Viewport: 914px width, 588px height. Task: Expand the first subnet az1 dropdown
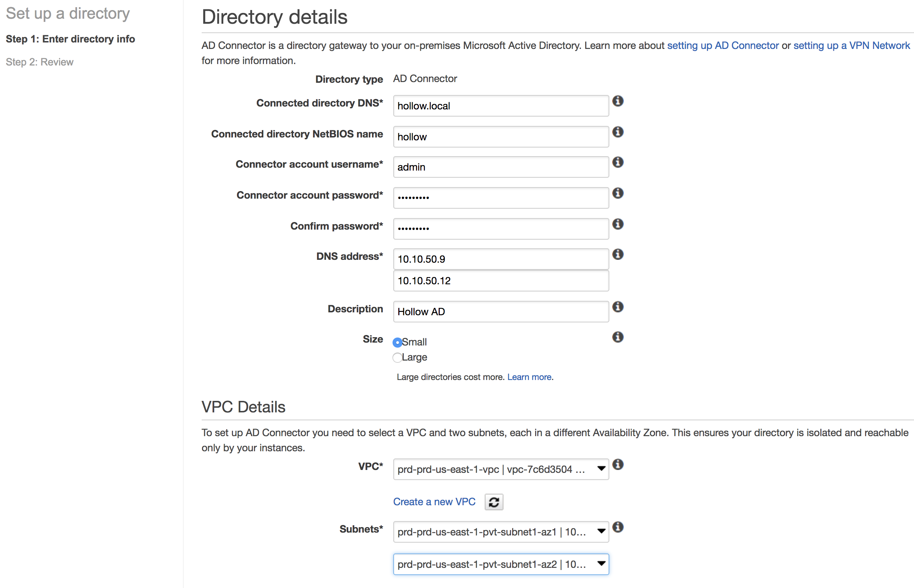501,532
